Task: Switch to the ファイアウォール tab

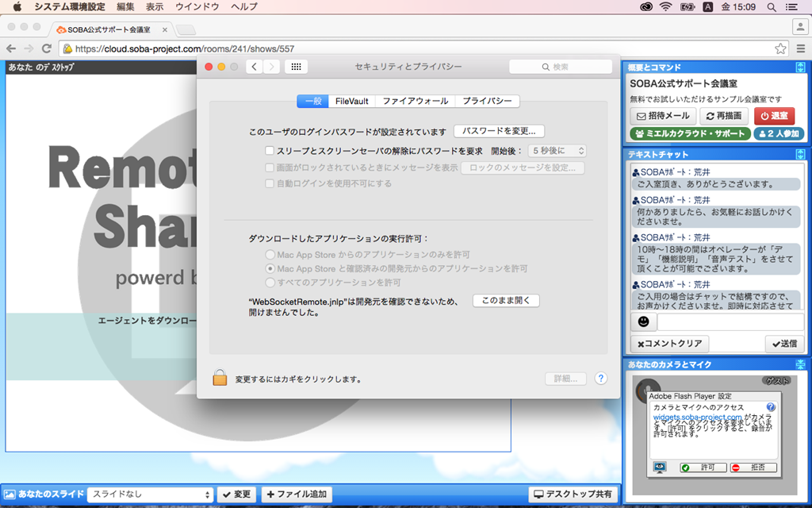Action: [x=416, y=101]
